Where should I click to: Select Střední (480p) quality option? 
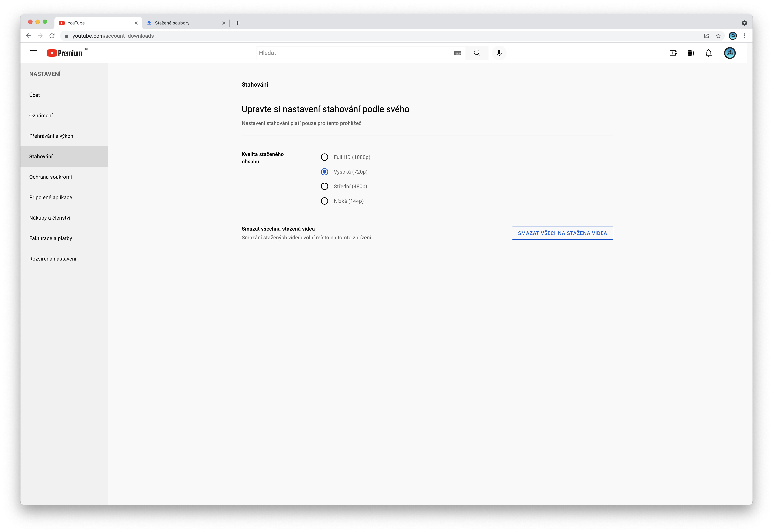pyautogui.click(x=324, y=186)
